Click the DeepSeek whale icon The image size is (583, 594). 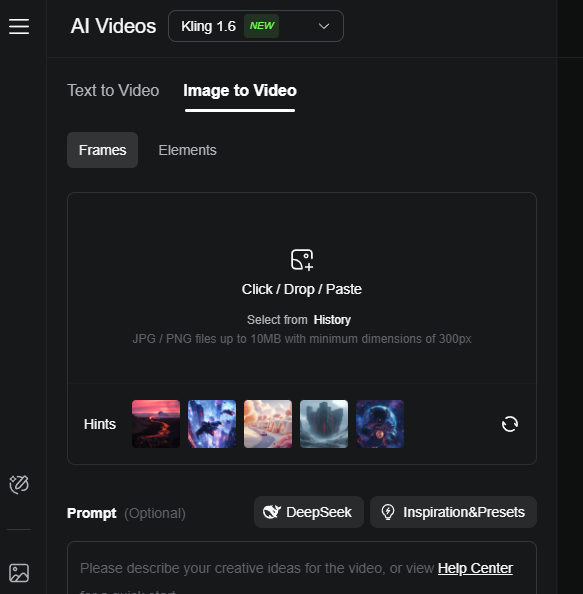pos(272,512)
